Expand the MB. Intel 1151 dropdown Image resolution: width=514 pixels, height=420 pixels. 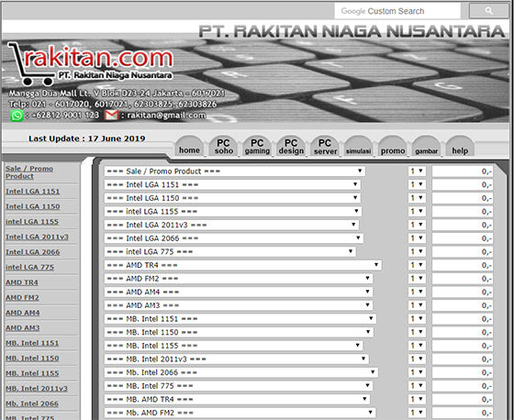click(x=240, y=319)
